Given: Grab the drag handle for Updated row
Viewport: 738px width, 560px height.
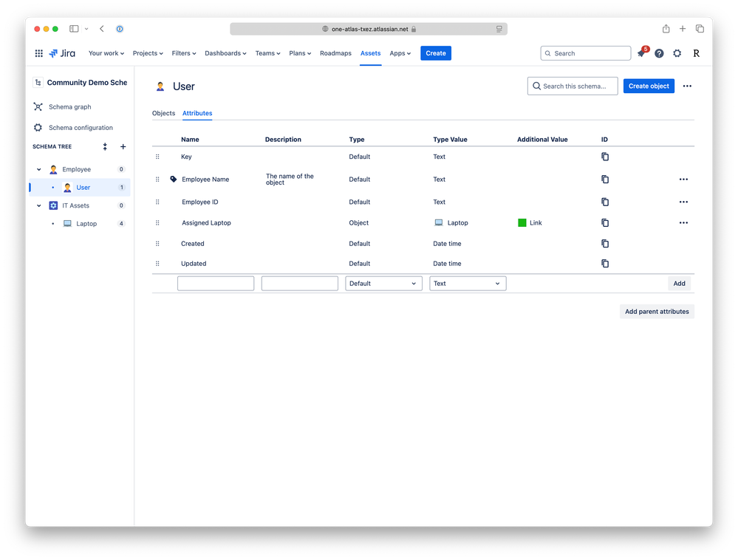Looking at the screenshot, I should [x=157, y=264].
